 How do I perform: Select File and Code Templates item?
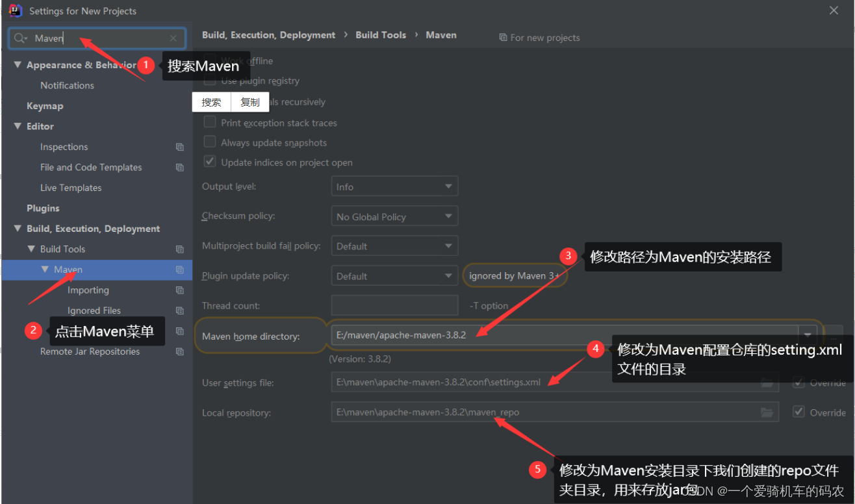pyautogui.click(x=91, y=167)
